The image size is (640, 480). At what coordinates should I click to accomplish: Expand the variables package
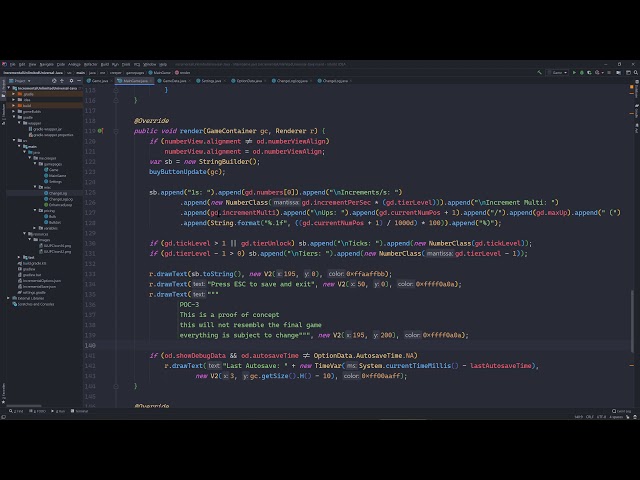coord(35,228)
